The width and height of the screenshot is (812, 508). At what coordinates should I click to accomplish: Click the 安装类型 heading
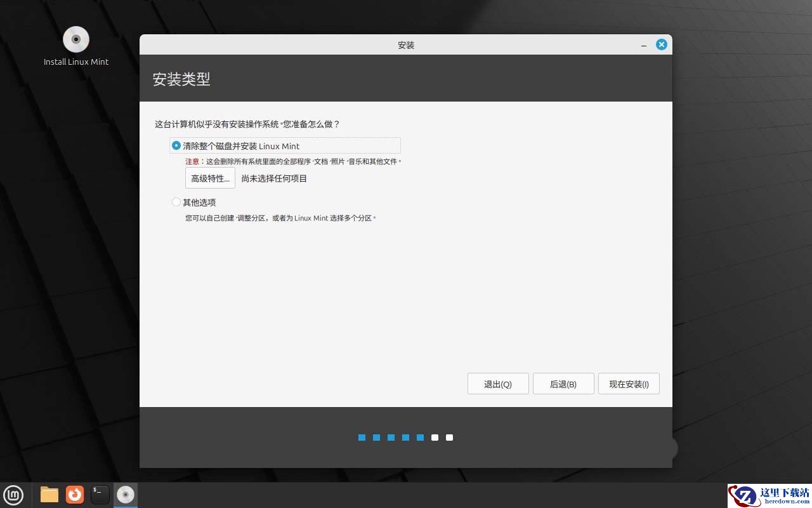click(181, 79)
